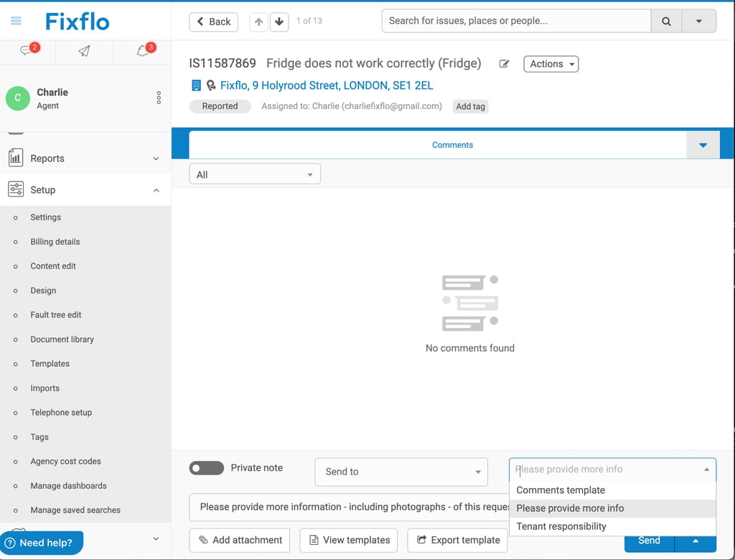735x560 pixels.
Task: Edit the issue title with the pencil icon
Action: click(x=504, y=64)
